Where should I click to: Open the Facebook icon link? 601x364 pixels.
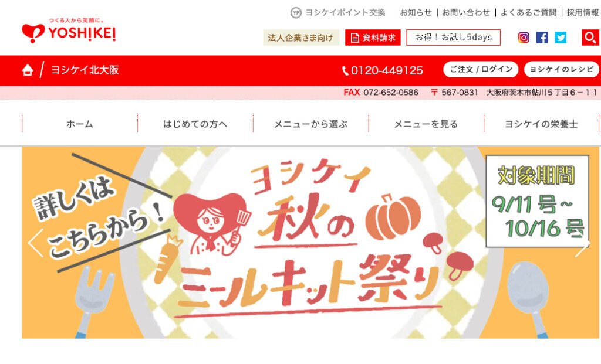pos(542,38)
